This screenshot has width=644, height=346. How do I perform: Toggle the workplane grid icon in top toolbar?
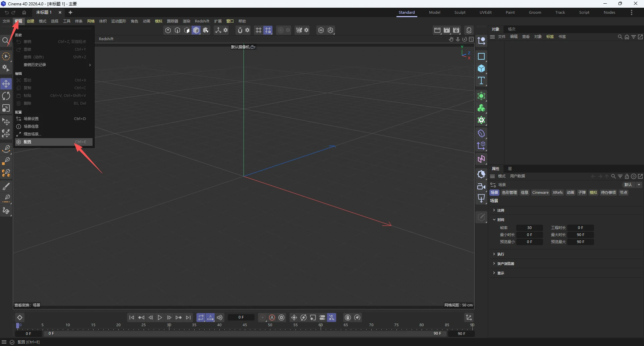point(258,30)
